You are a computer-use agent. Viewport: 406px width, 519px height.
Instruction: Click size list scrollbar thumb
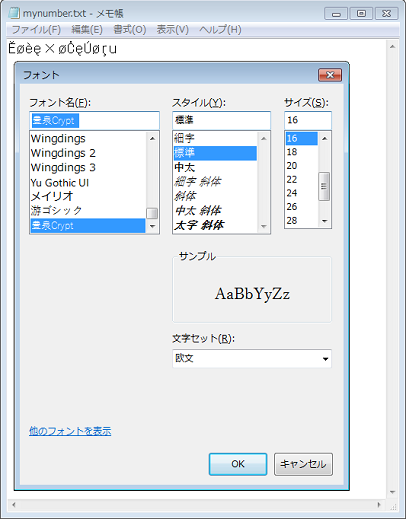coord(324,186)
